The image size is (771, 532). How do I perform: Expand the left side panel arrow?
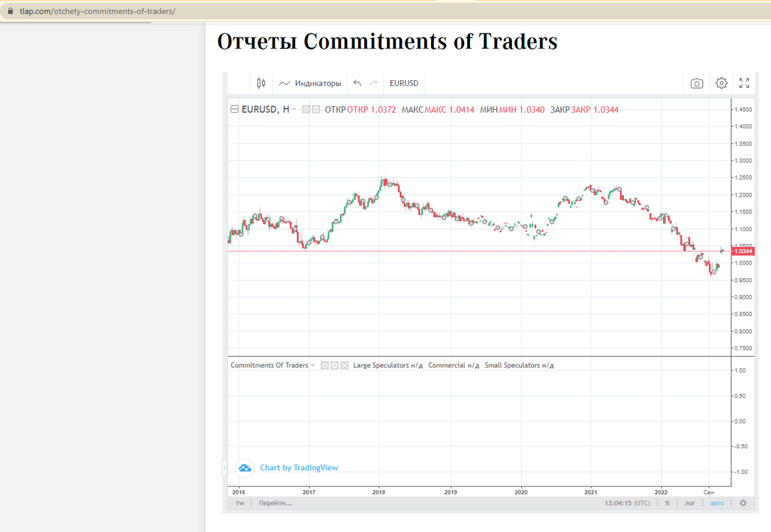click(225, 467)
